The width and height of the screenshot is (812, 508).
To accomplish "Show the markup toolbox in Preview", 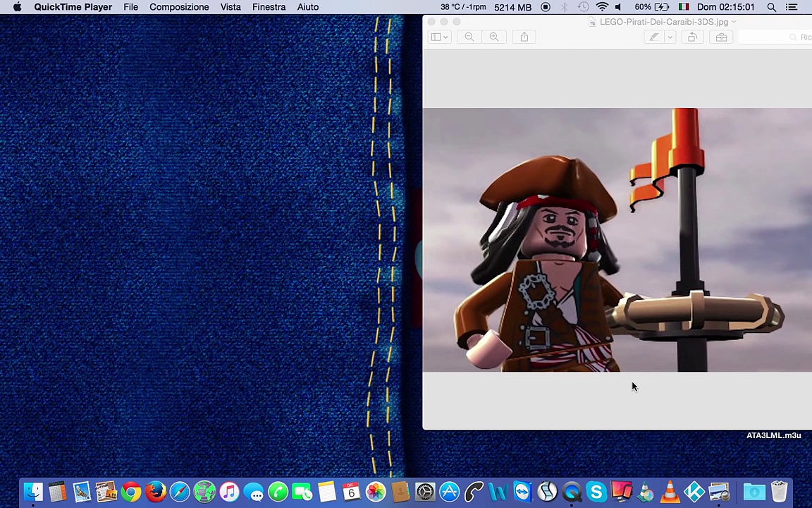I will pyautogui.click(x=721, y=37).
